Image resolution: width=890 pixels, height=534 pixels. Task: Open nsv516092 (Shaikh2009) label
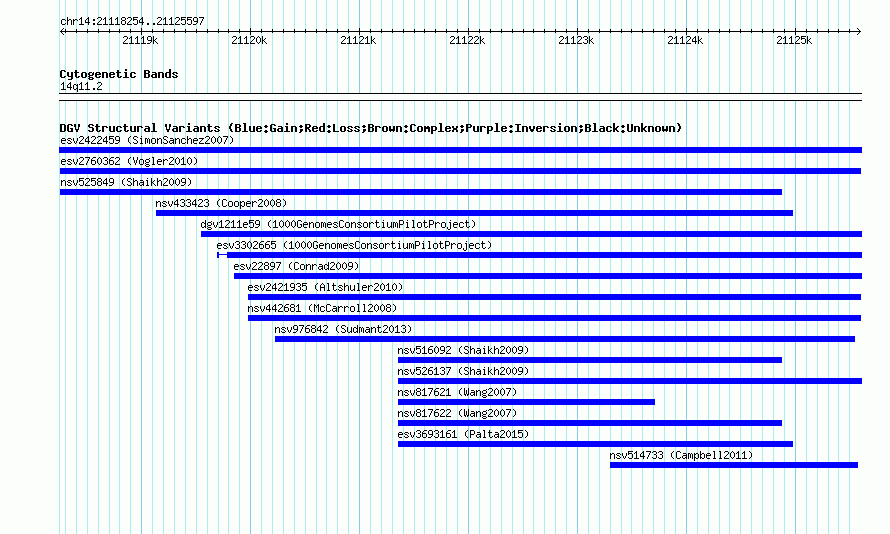[463, 350]
